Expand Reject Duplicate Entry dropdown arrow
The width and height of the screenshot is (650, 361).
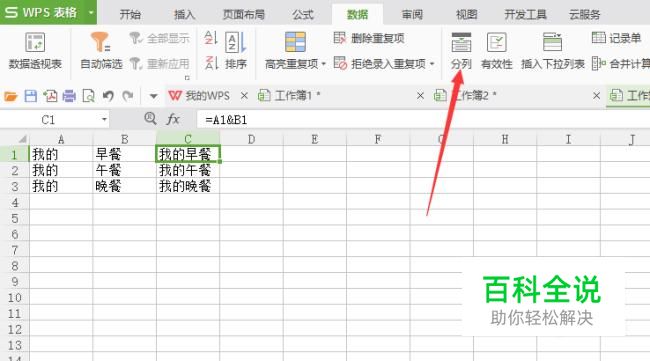pos(432,64)
